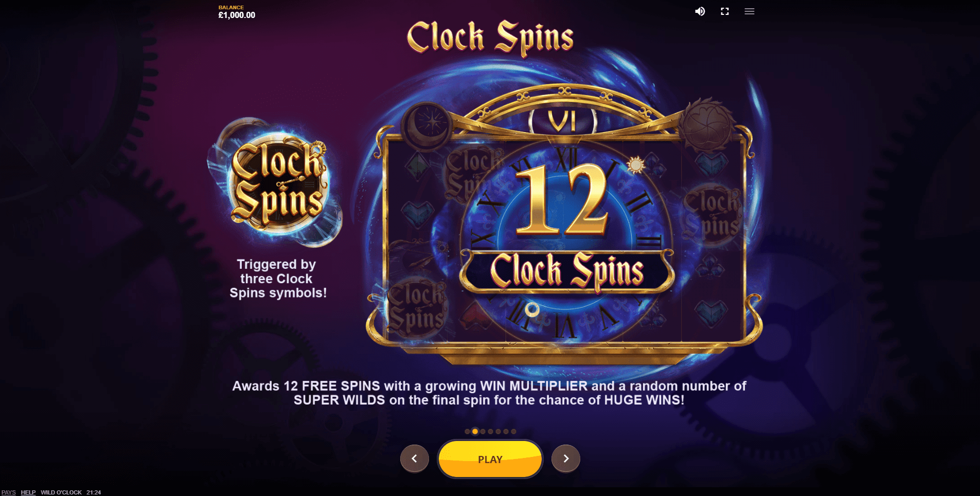Image resolution: width=980 pixels, height=496 pixels.
Task: Mute the game sound via speaker icon
Action: pos(700,11)
